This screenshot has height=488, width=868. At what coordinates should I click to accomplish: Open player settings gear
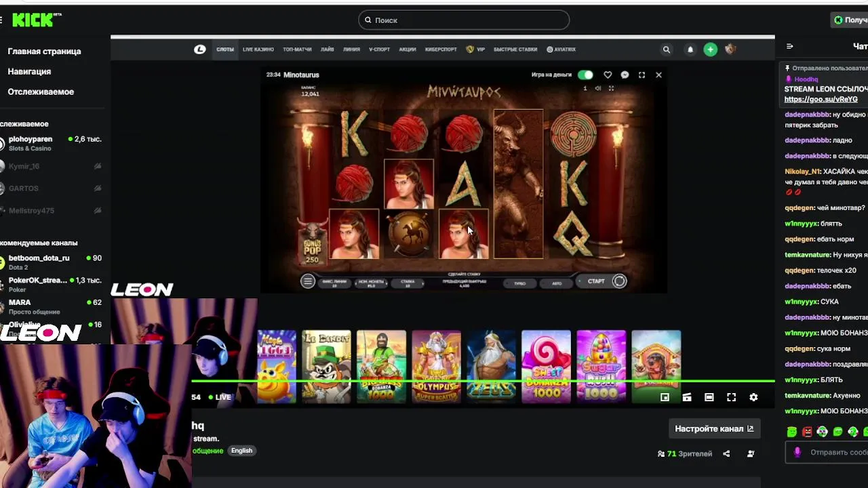tap(753, 398)
